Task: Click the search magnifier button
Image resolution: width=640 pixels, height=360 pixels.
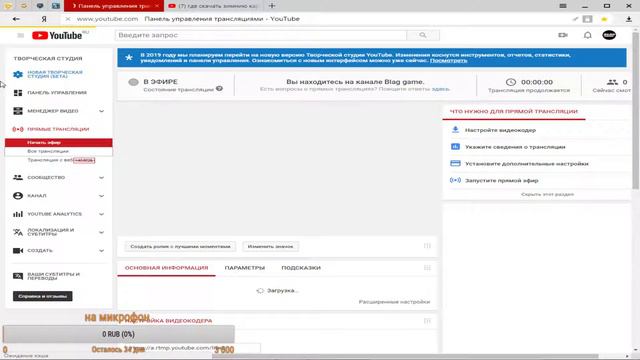Action: [423, 36]
